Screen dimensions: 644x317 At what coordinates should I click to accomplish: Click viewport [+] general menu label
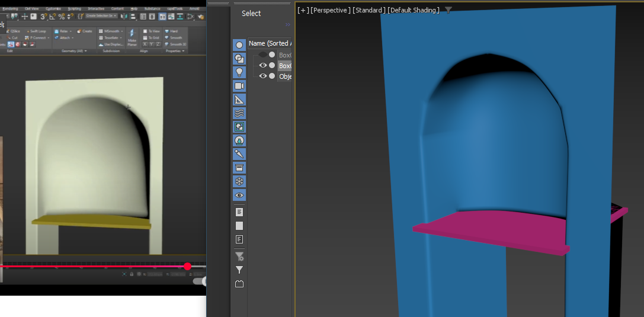(303, 10)
